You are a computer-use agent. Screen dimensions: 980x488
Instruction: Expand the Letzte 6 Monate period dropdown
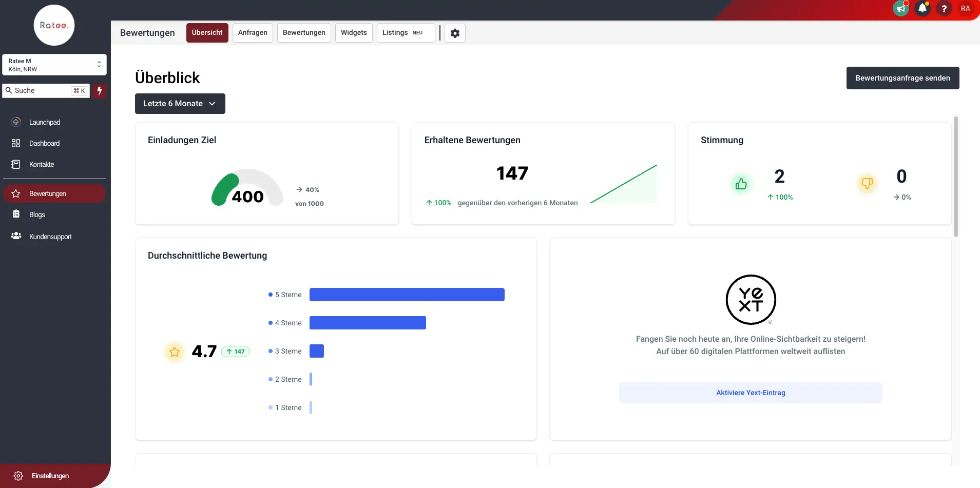(180, 104)
